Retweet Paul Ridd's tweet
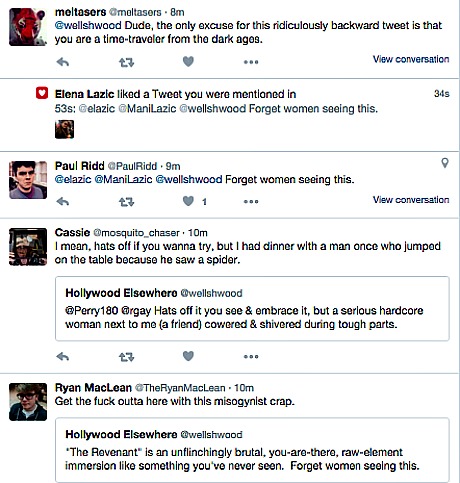Image resolution: width=460 pixels, height=483 pixels. coord(127,202)
